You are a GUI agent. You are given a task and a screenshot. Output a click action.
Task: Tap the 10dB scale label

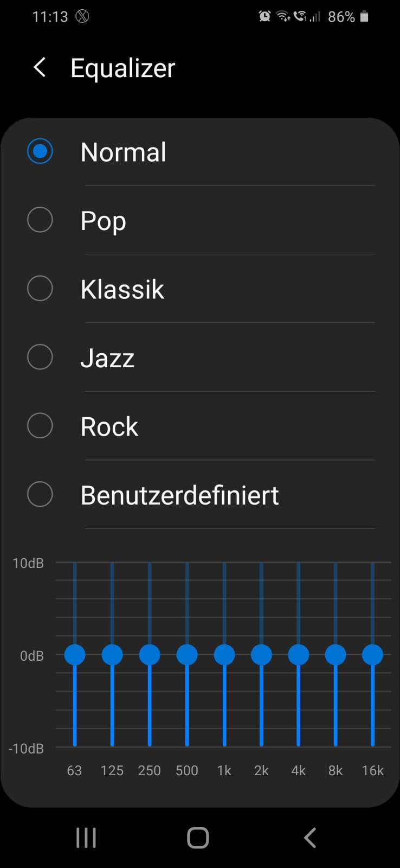(x=28, y=563)
